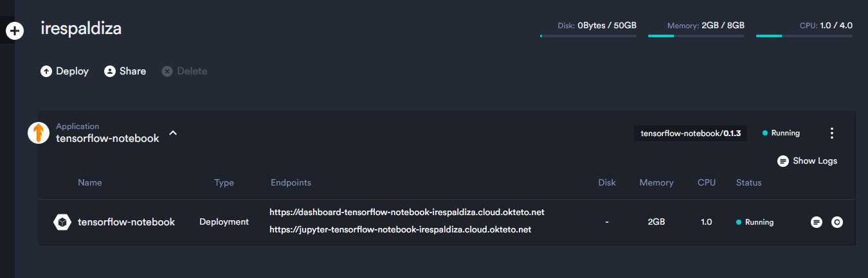
Task: Click the disabled Delete button
Action: pos(185,71)
